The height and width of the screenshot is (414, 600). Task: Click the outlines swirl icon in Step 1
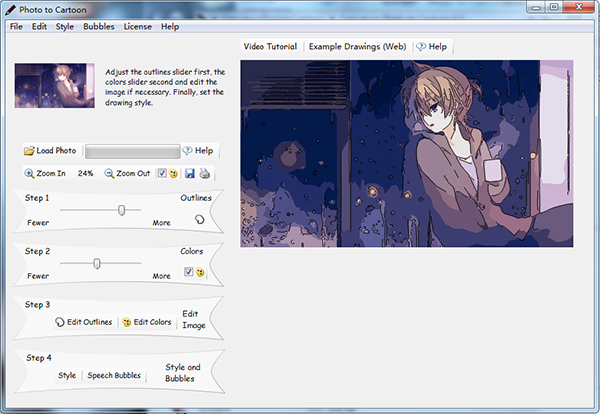[x=199, y=219]
